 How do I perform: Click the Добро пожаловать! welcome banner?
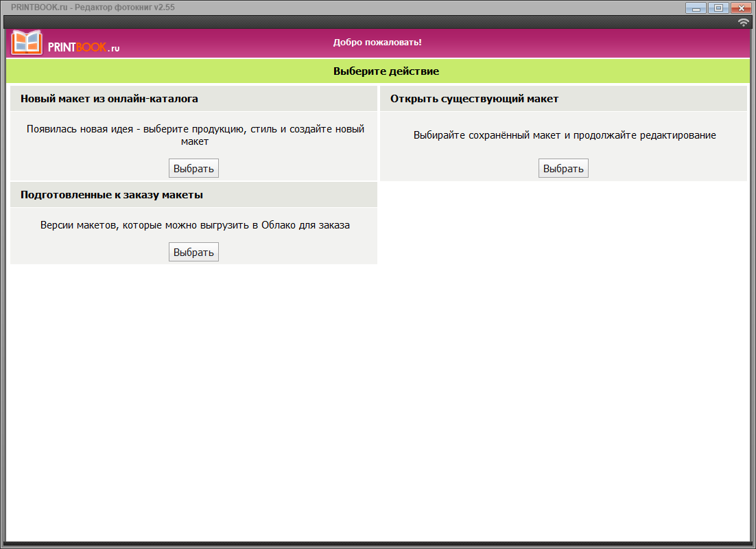click(x=378, y=42)
